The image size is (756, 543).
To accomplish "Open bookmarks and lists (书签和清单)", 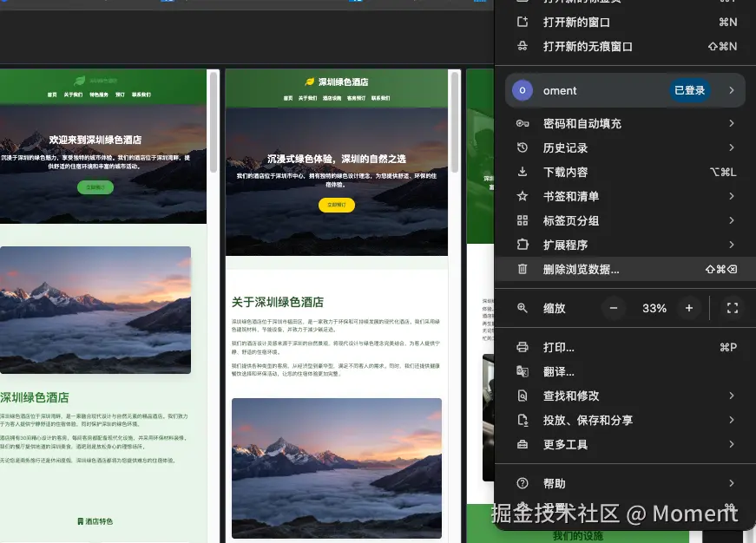I will click(625, 196).
